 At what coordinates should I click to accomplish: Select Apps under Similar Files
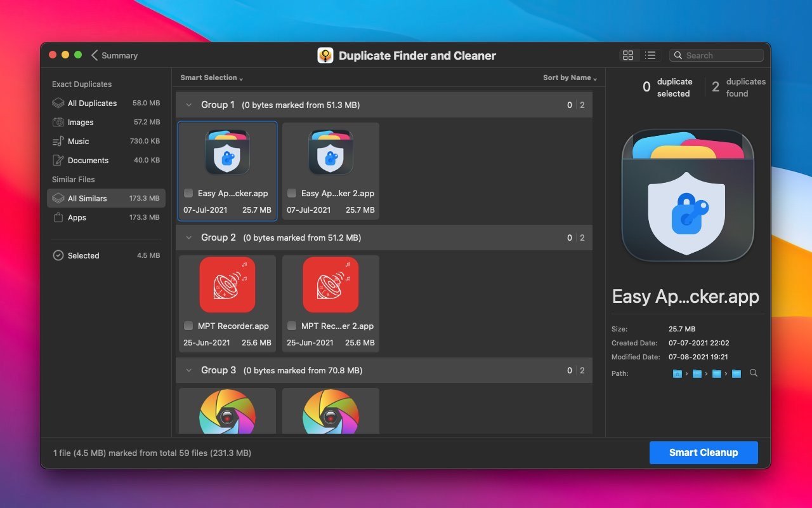click(x=77, y=217)
